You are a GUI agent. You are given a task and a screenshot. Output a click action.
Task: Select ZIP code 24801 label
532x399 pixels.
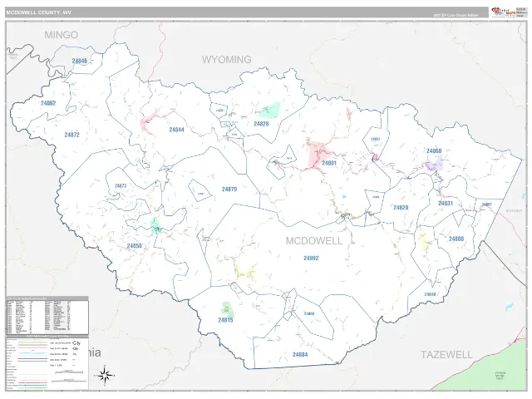pyautogui.click(x=329, y=163)
